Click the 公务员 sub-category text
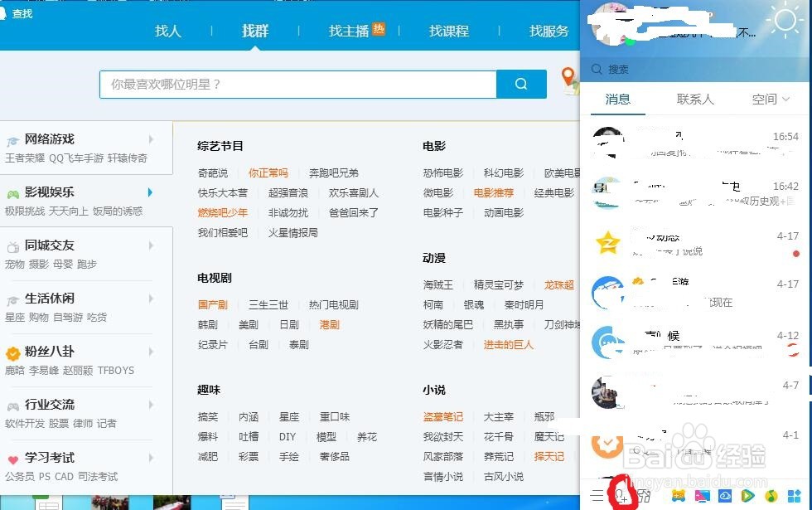The height and width of the screenshot is (510, 812). click(x=20, y=476)
